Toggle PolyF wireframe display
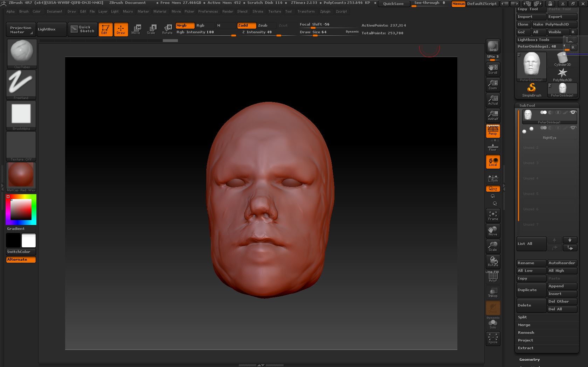The image size is (588, 367). point(493,277)
